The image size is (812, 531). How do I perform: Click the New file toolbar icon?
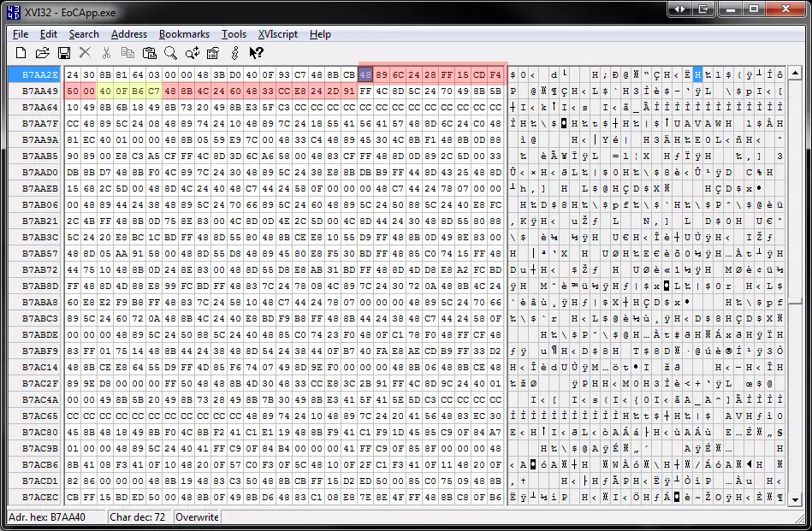21,52
